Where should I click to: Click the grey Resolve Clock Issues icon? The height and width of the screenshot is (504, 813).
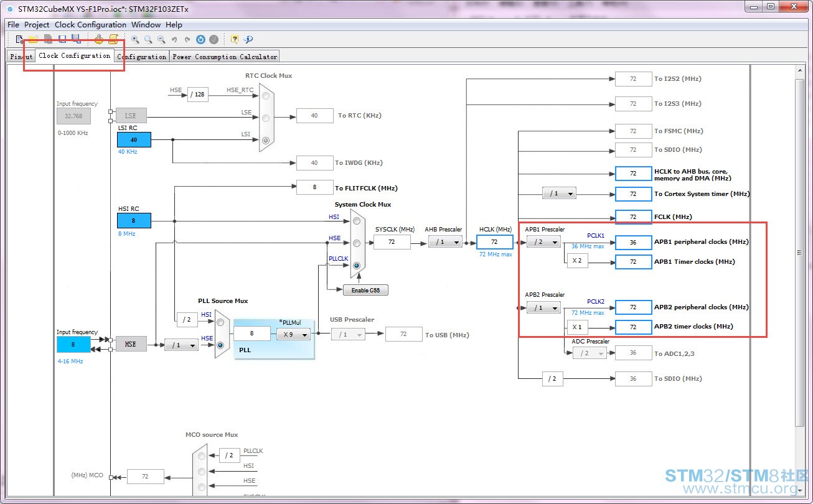(214, 39)
